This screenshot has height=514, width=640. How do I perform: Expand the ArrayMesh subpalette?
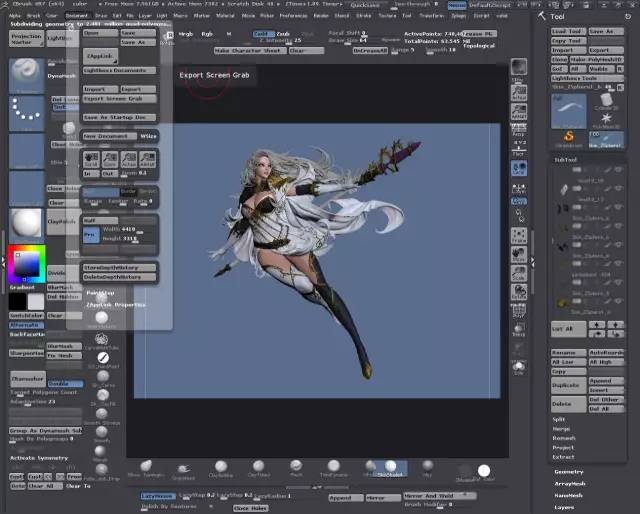point(571,482)
